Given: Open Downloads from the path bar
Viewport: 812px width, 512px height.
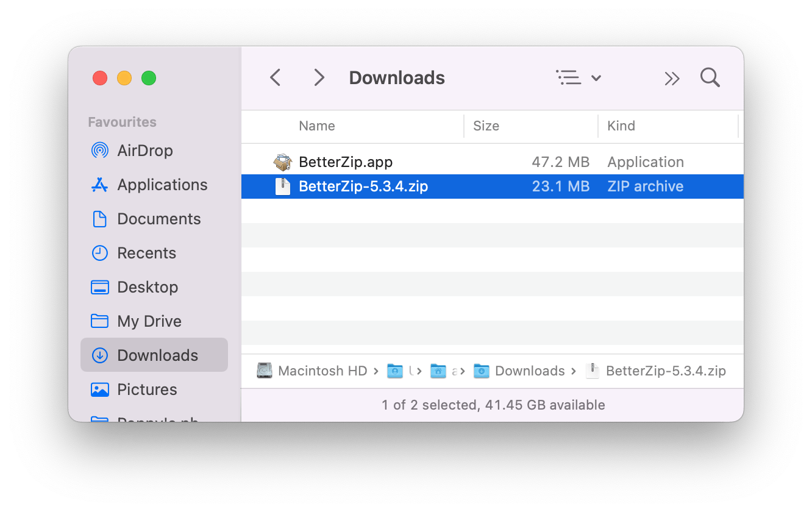Looking at the screenshot, I should pos(530,371).
